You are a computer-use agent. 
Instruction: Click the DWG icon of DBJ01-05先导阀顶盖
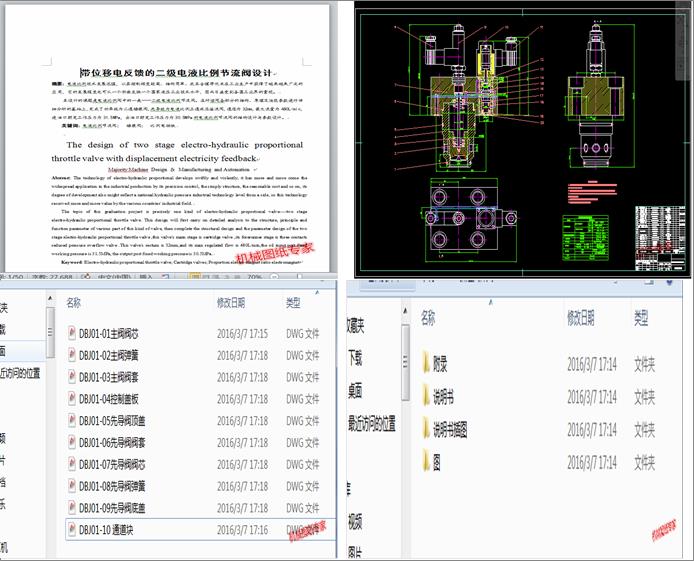click(72, 420)
